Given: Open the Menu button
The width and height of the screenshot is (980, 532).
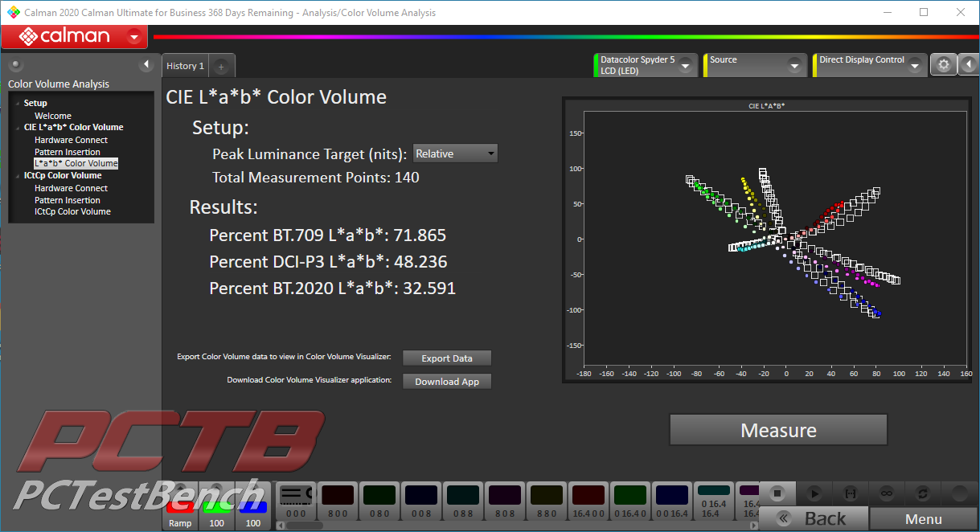Looking at the screenshot, I should point(924,518).
